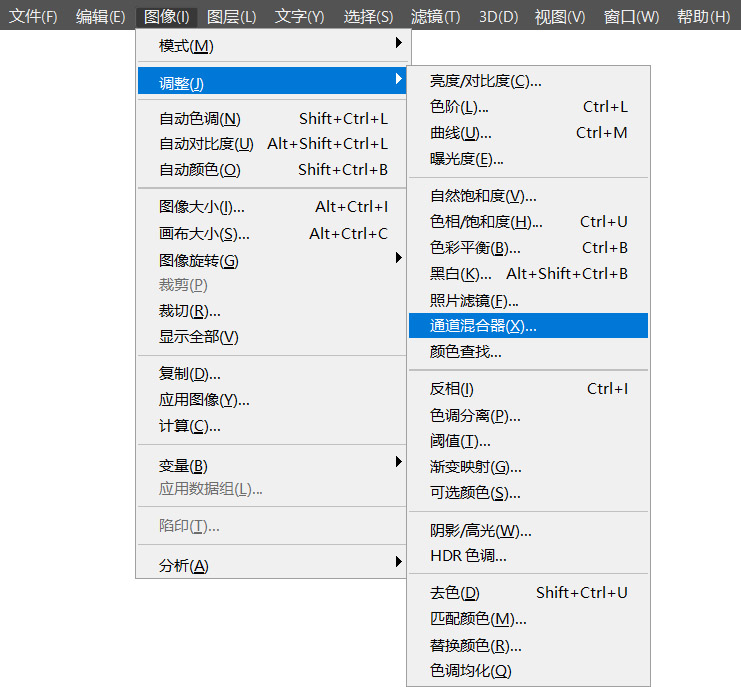The width and height of the screenshot is (741, 687).
Task: Open 阴影/高光(W) adjustment
Action: 528,531
